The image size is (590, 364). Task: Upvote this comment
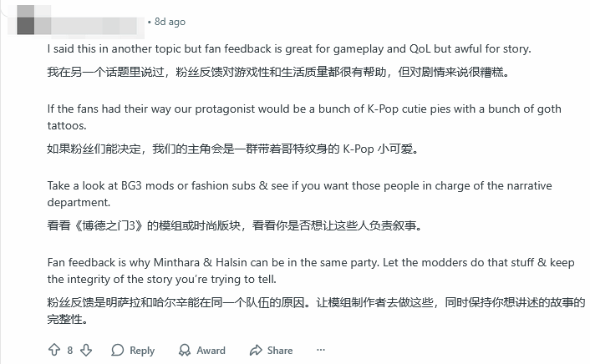pyautogui.click(x=55, y=351)
